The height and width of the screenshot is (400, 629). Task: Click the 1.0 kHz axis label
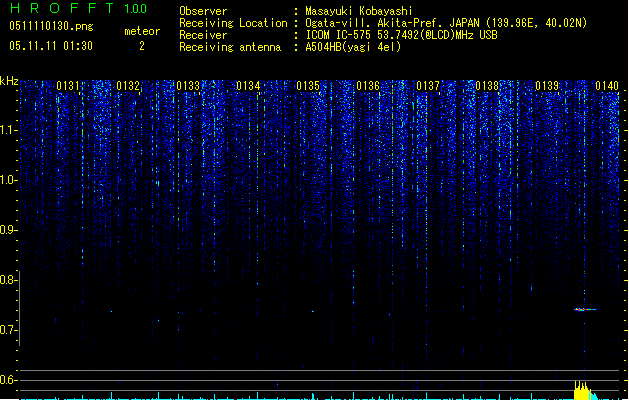[x=9, y=180]
